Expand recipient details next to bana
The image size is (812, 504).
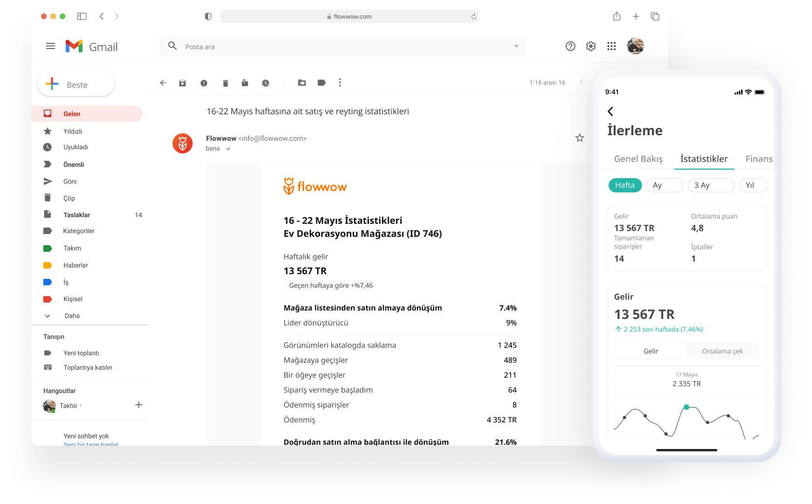pos(228,149)
